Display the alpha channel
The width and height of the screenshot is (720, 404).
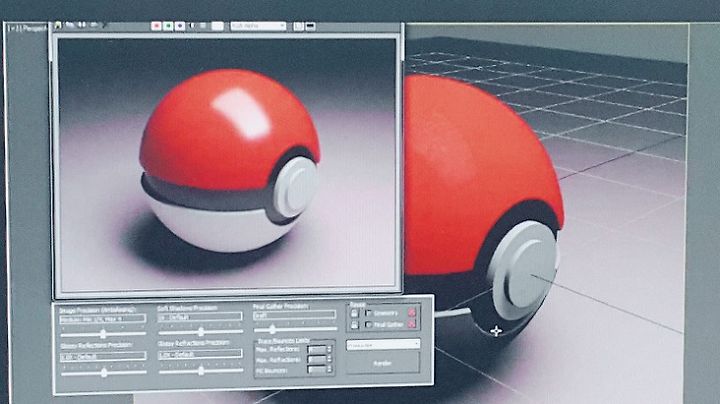point(192,26)
